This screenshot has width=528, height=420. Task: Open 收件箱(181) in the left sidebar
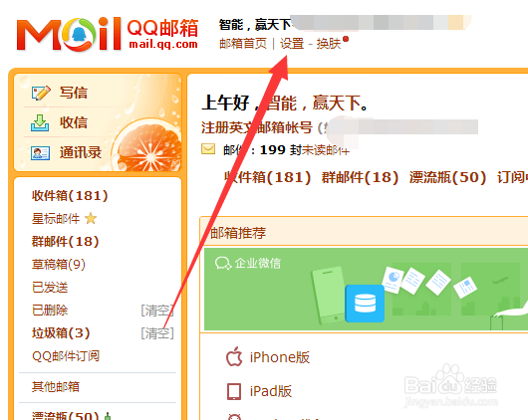70,196
